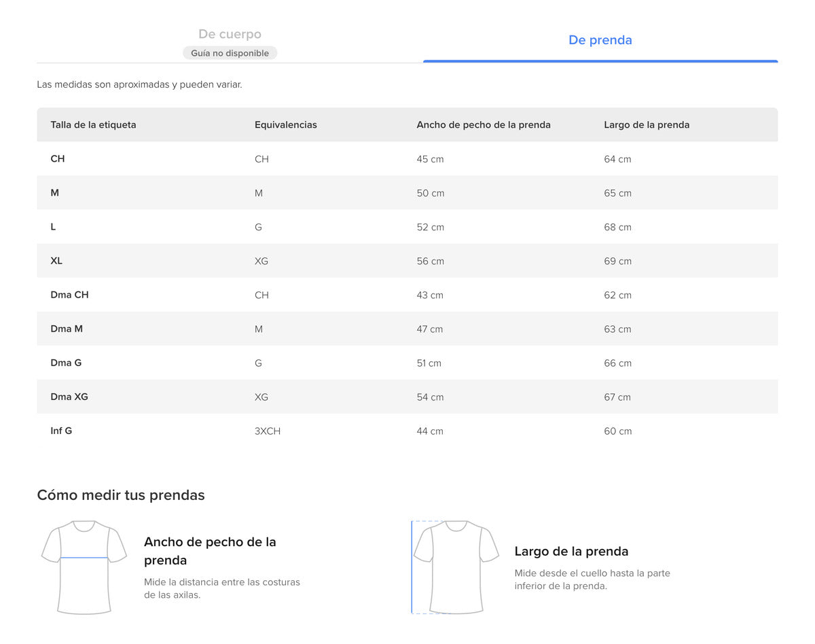The image size is (815, 644).
Task: Click the 3XCH equivalence value
Action: click(268, 431)
